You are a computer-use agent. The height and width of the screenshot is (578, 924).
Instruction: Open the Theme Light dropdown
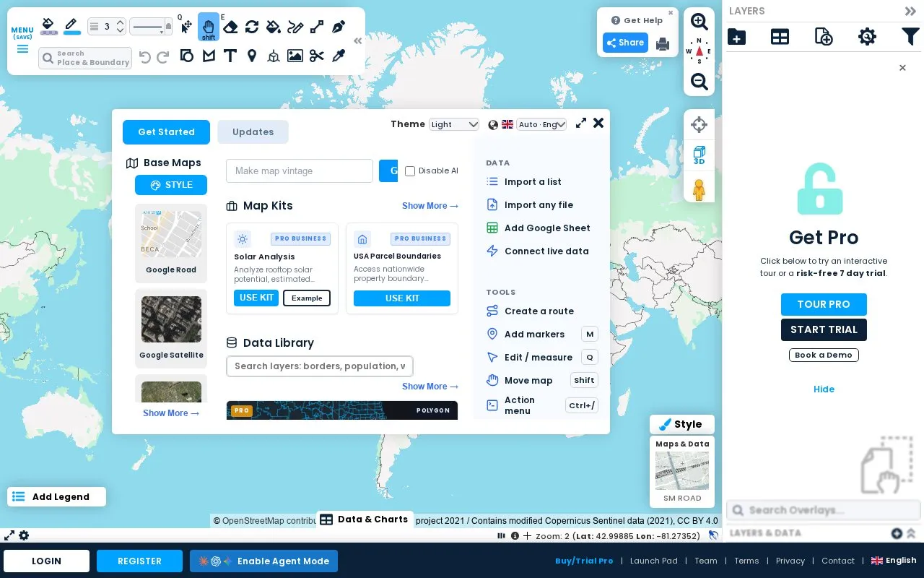tap(454, 124)
